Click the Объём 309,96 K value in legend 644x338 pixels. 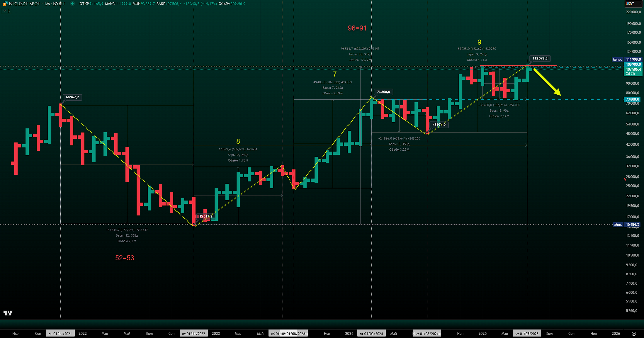(x=232, y=4)
